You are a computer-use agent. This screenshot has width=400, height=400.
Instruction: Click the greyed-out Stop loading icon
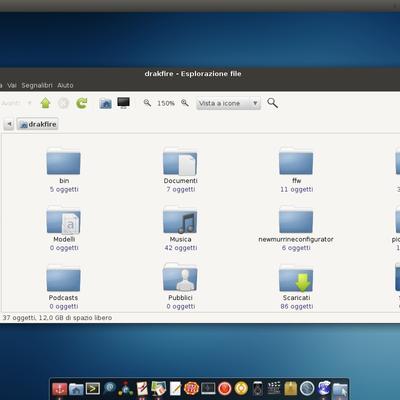point(63,103)
